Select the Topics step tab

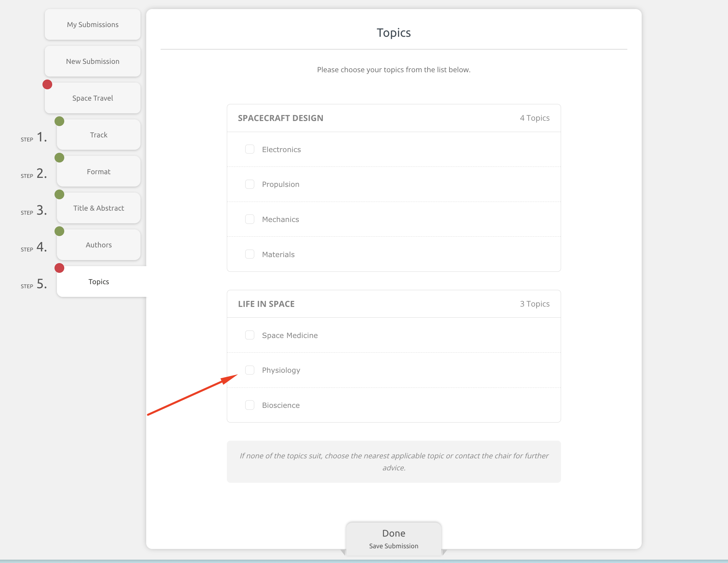pos(99,281)
